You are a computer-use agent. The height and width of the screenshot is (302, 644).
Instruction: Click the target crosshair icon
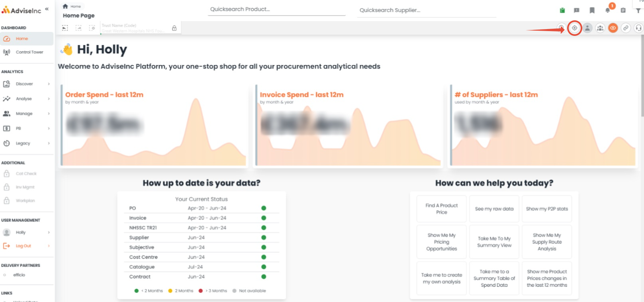click(x=574, y=28)
